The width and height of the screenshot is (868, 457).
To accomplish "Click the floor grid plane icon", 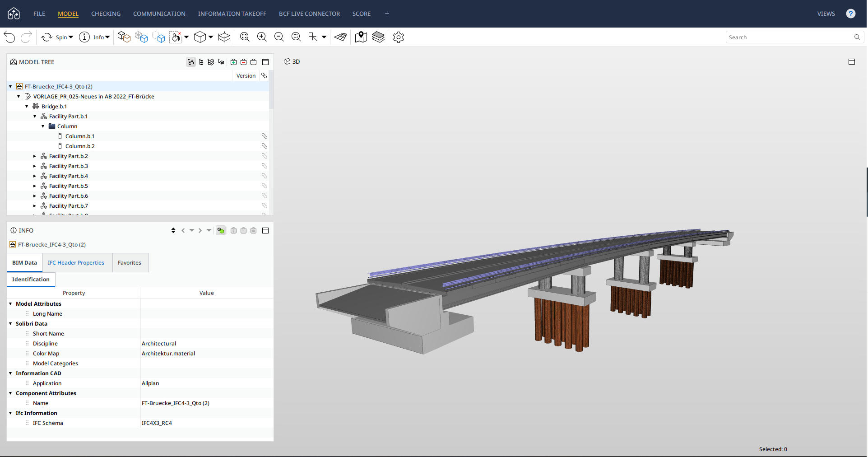I will click(341, 37).
